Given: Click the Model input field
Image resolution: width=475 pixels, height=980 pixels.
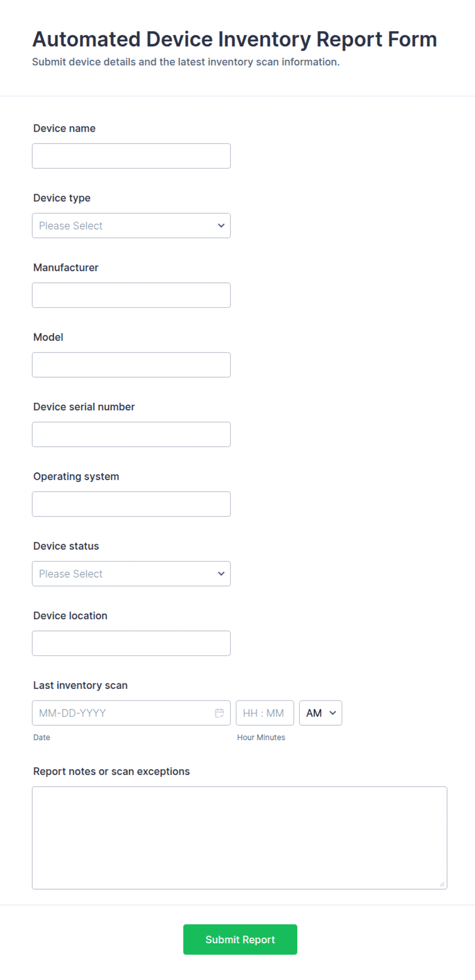Looking at the screenshot, I should click(x=131, y=365).
